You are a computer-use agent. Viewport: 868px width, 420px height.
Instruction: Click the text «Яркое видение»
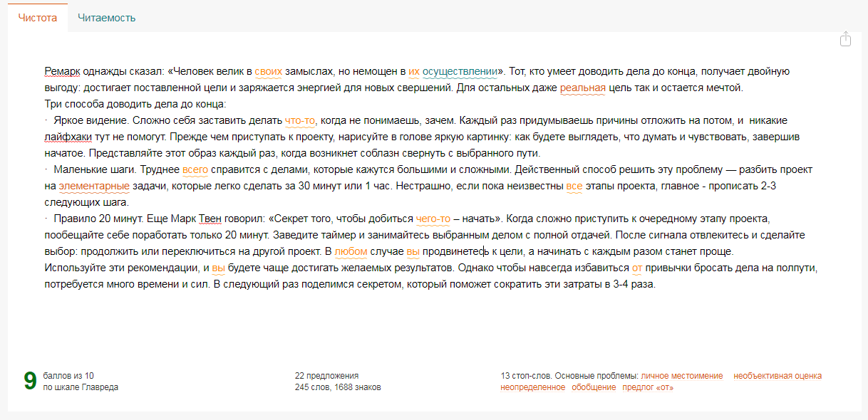coord(92,120)
